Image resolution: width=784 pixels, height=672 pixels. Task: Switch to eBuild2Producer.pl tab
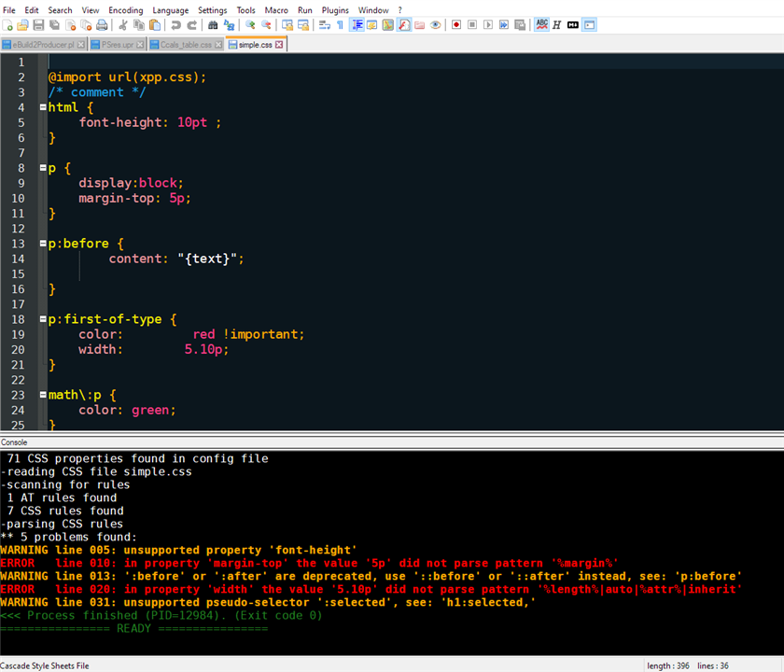[44, 45]
